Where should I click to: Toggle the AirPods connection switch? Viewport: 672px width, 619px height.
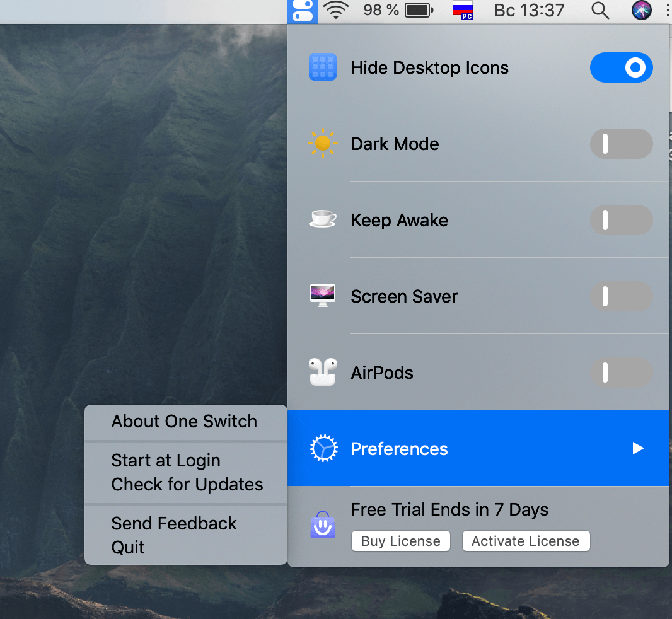pos(622,373)
